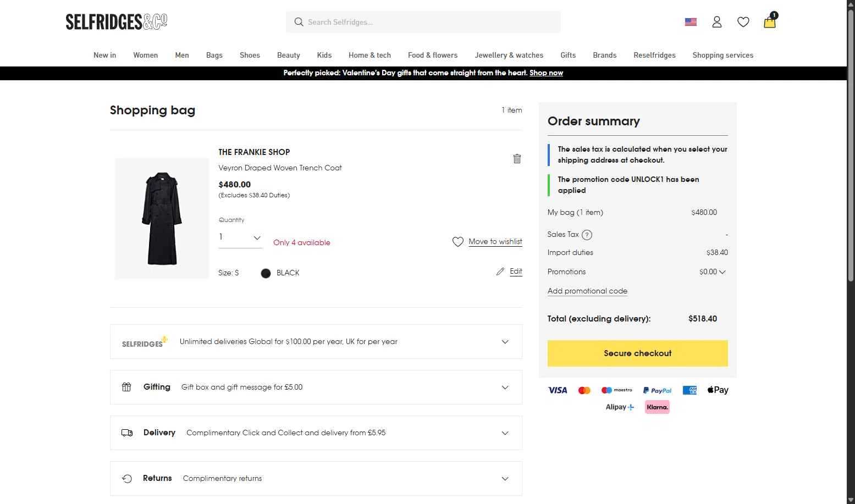Click Add promotional code link
Screen dimensions: 855x504
587,291
